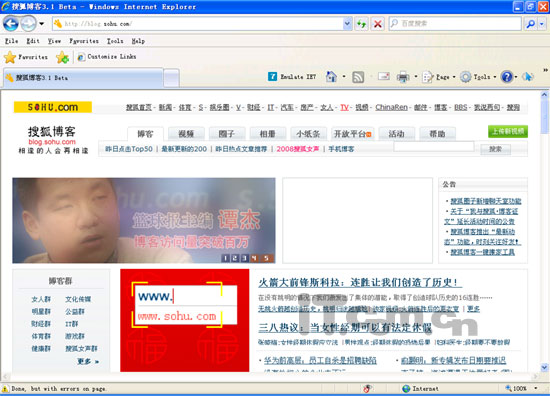This screenshot has height=396, width=550.
Task: Open the recent pages dropdown beside Forward
Action: (41, 24)
